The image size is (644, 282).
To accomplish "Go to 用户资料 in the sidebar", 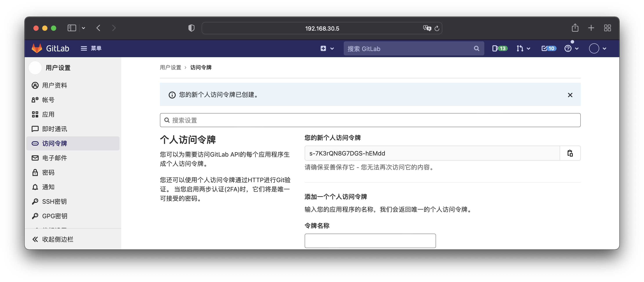I will [x=54, y=85].
